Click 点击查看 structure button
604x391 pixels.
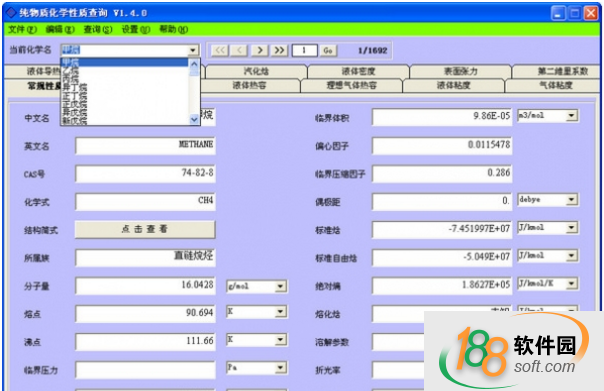[145, 229]
